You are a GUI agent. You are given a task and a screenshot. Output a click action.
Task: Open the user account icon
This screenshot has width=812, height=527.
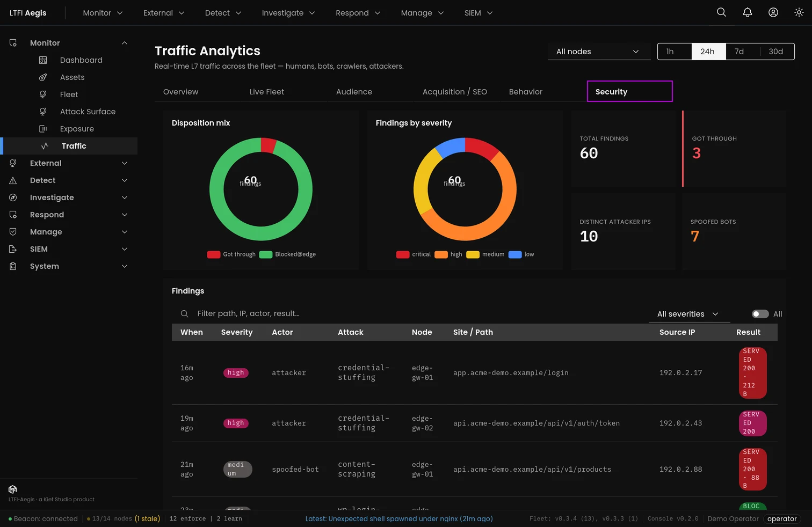(773, 12)
